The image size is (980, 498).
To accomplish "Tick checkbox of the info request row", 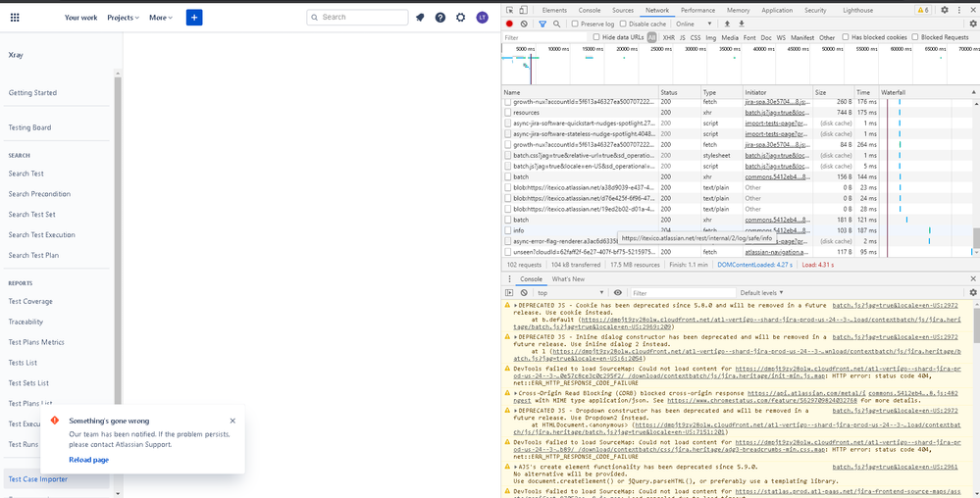I will click(x=508, y=230).
